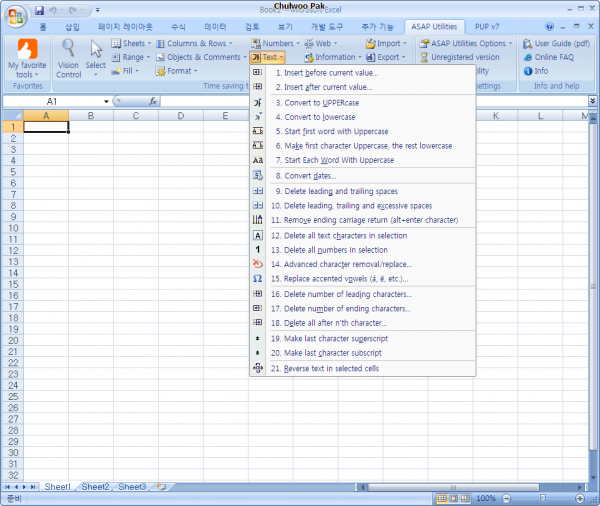Click the insert function fx icon

click(x=153, y=101)
